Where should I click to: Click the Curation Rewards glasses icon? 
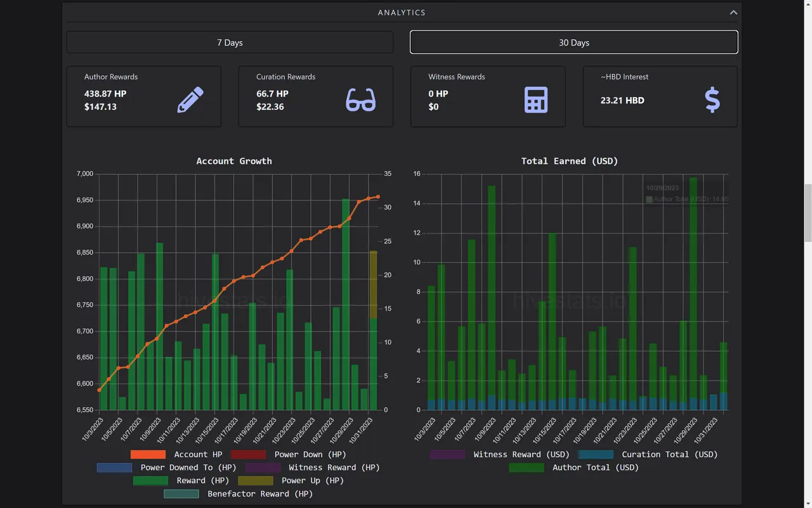(x=361, y=100)
